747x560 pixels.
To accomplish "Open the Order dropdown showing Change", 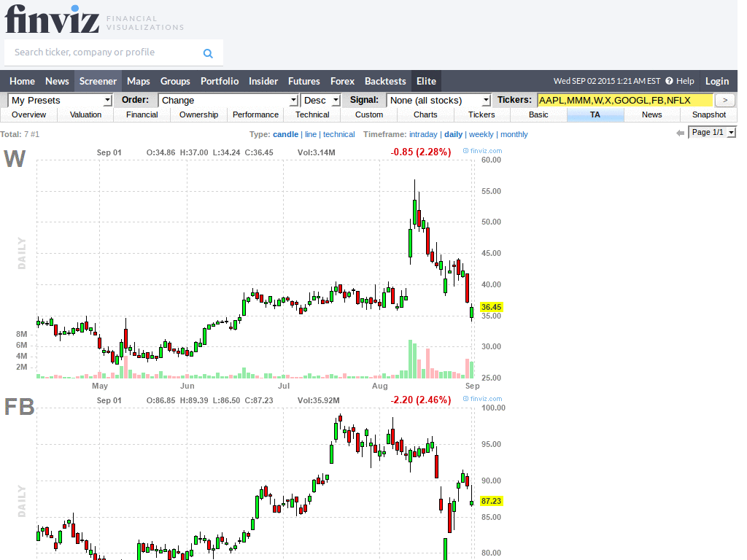I will tap(226, 100).
